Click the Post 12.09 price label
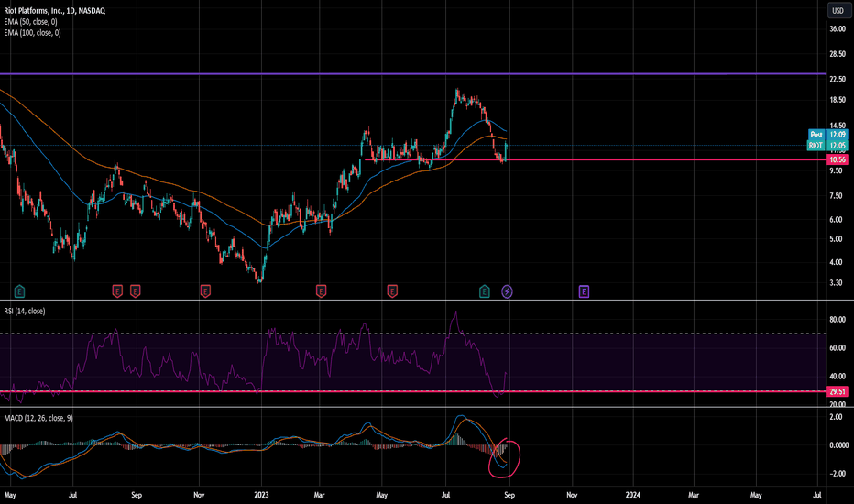The image size is (854, 504). [827, 135]
